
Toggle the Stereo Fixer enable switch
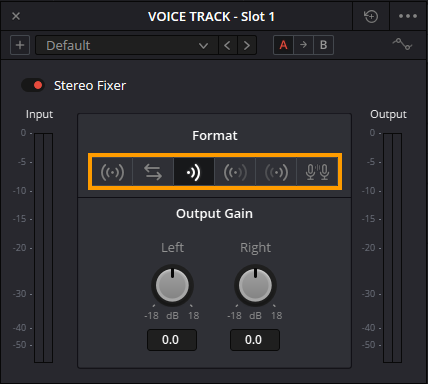tap(33, 85)
